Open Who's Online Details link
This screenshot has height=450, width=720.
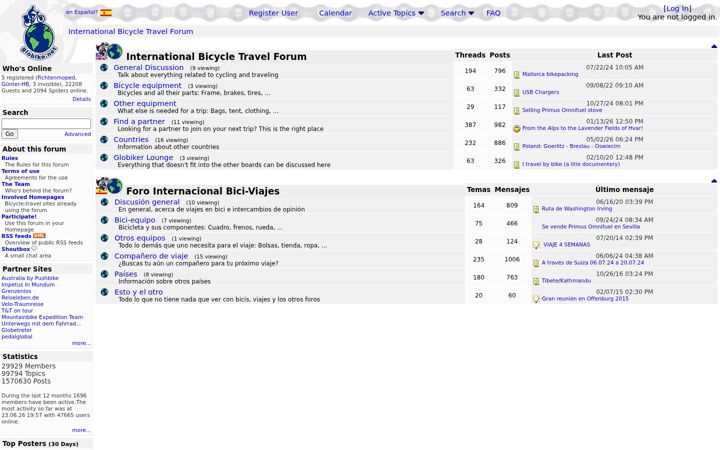(x=82, y=99)
